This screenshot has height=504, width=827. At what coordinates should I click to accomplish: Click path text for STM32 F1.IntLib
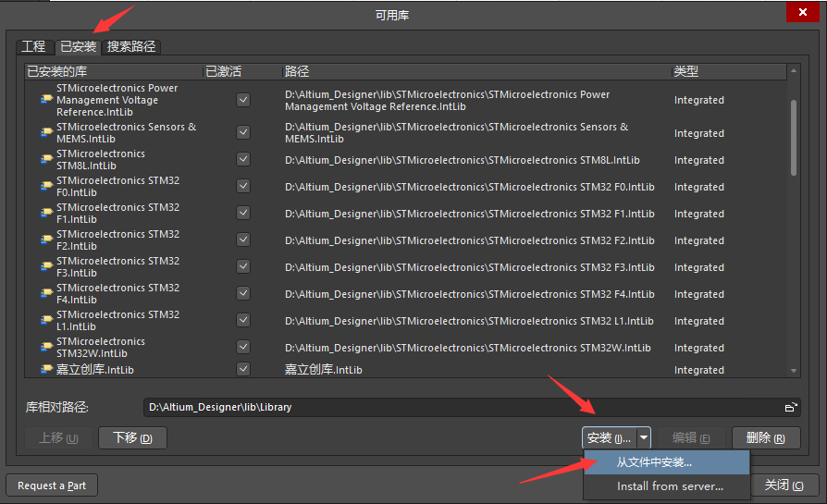coord(469,214)
